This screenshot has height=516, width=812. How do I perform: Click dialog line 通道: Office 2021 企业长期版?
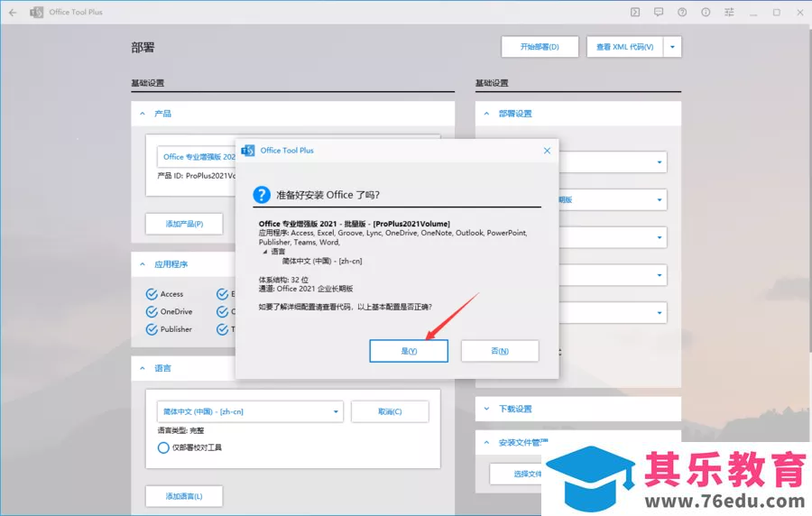coord(306,289)
